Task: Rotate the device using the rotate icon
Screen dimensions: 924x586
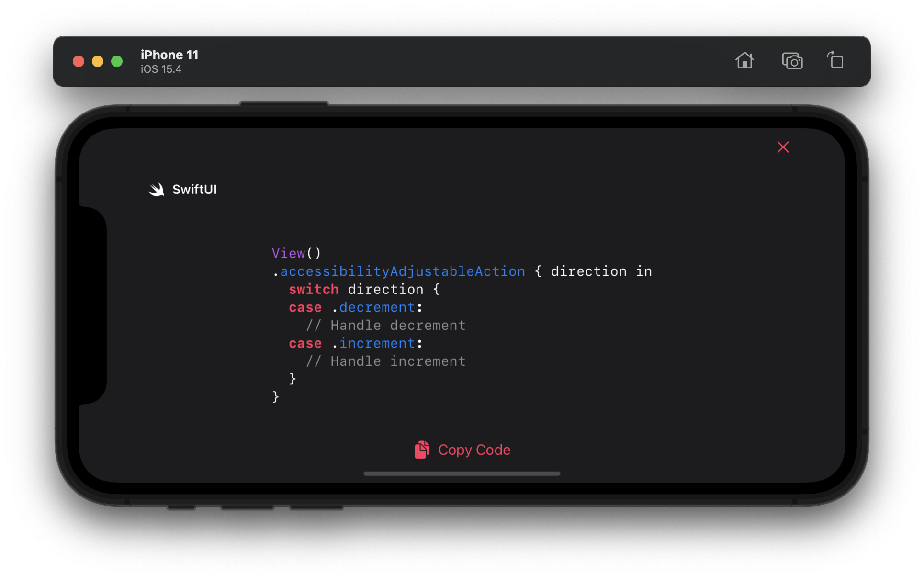Action: (835, 61)
